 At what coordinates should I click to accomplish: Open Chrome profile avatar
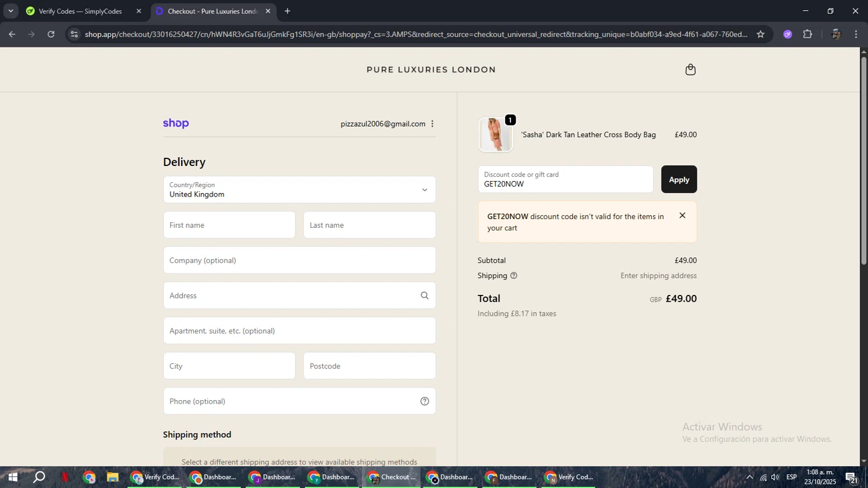(x=836, y=34)
